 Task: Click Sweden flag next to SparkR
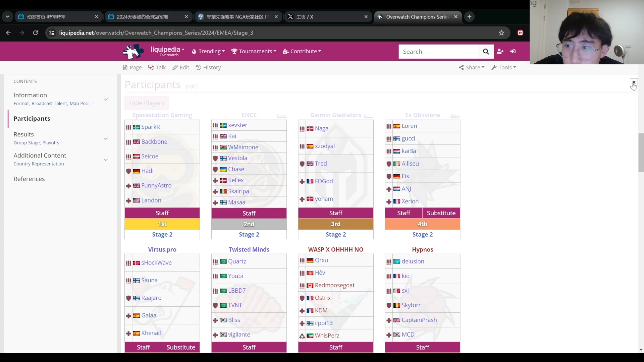[x=136, y=127]
